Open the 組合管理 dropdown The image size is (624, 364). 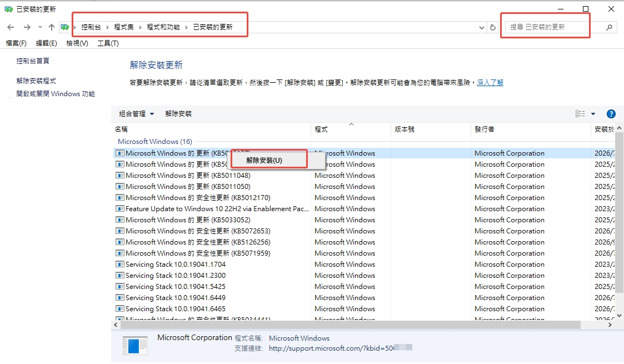(x=137, y=114)
